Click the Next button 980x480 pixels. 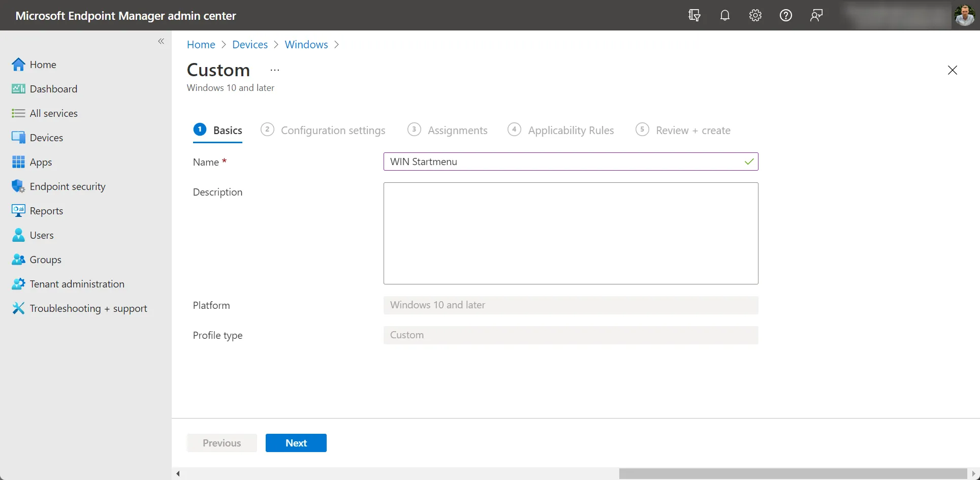(296, 443)
